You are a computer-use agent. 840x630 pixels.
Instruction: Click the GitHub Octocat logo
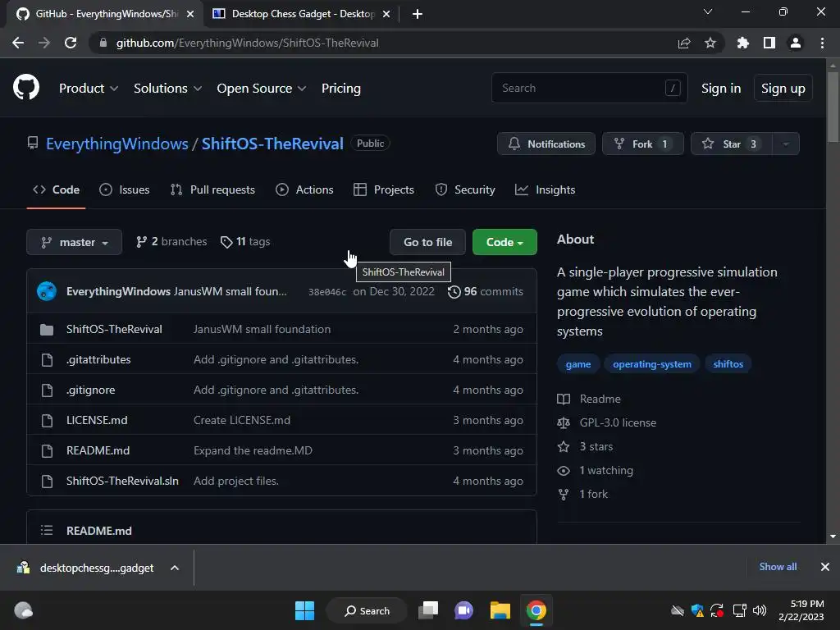(x=26, y=88)
